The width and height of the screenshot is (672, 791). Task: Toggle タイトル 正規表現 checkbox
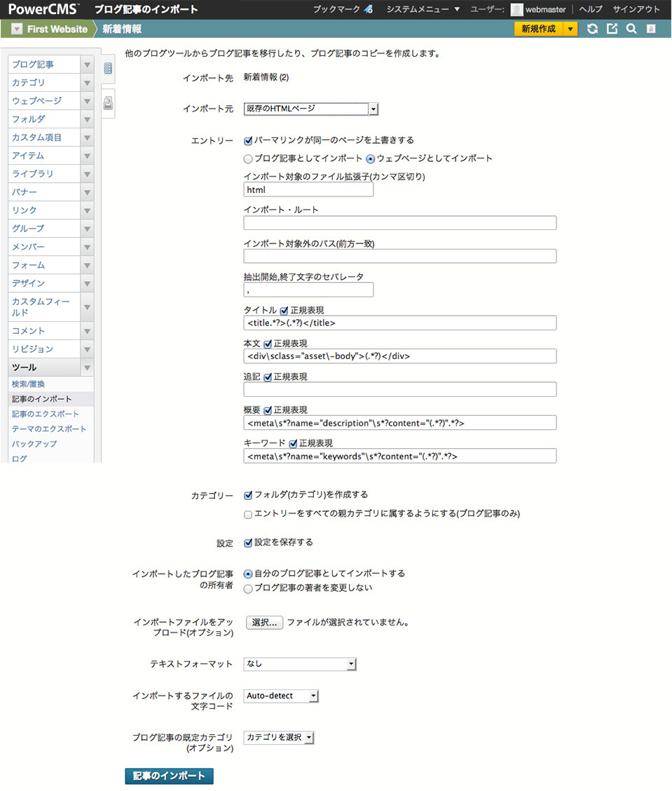[284, 311]
